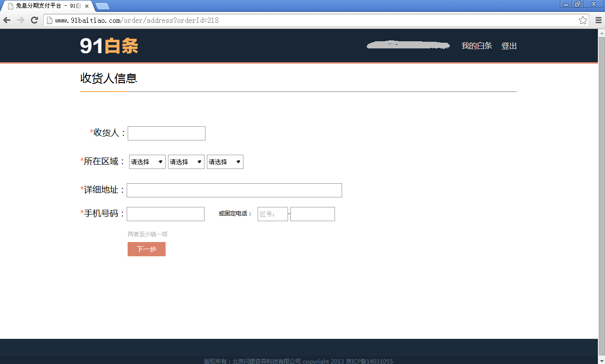Reload the page with the refresh icon

[x=34, y=20]
